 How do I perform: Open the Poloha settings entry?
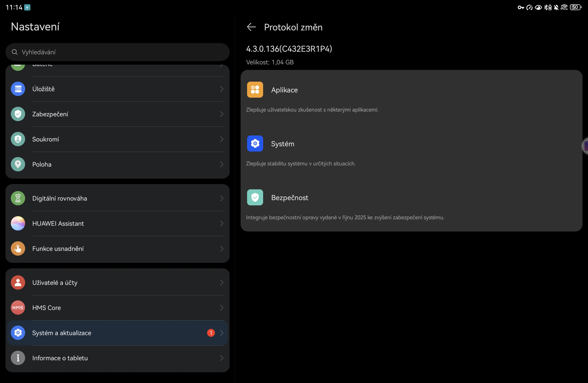[x=42, y=164]
